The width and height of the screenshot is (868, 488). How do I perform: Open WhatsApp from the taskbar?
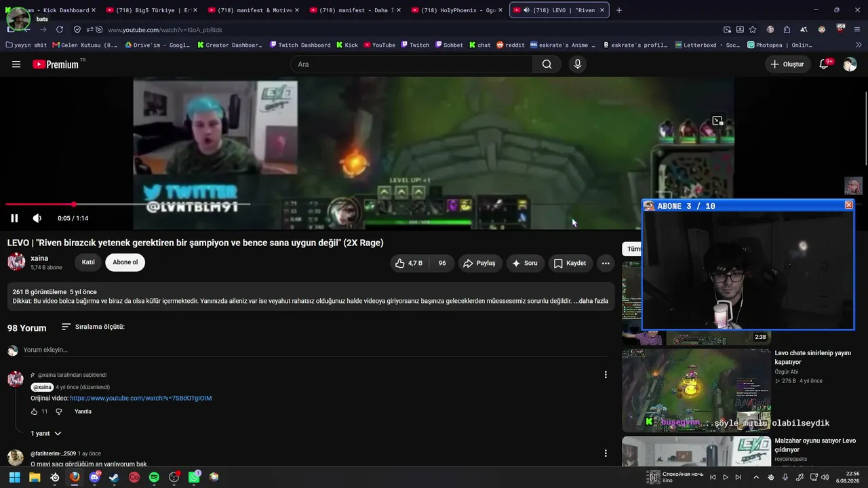coord(194,477)
